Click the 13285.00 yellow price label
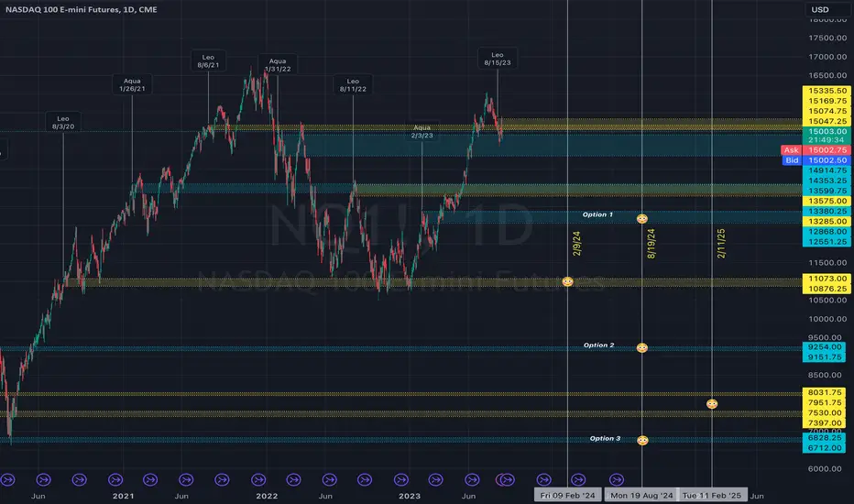 click(827, 221)
